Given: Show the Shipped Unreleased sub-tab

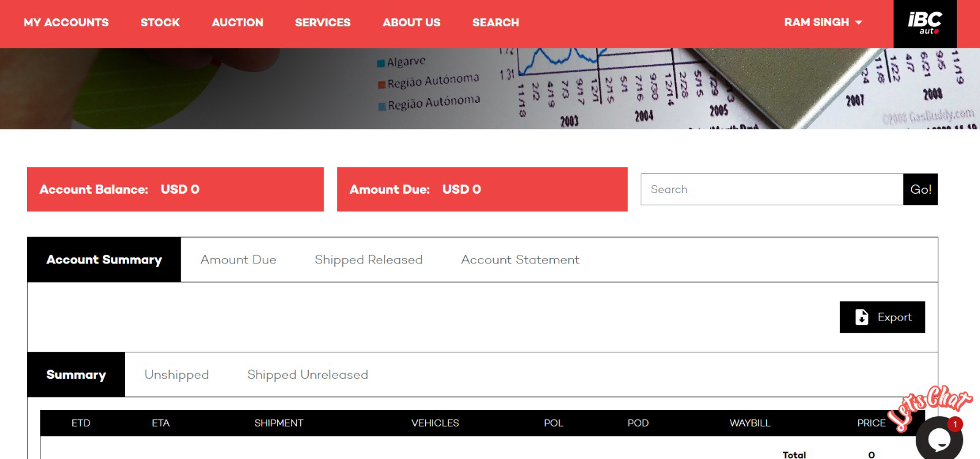Looking at the screenshot, I should coord(307,374).
